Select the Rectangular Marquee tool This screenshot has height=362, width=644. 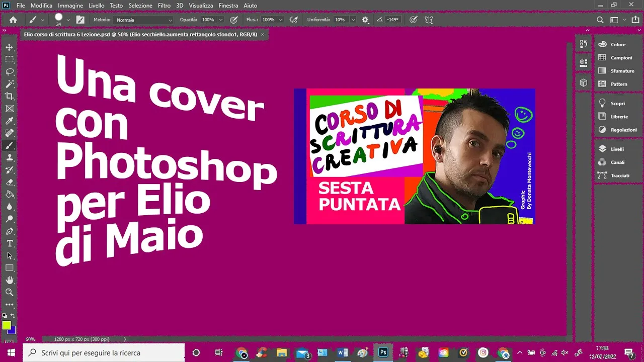coord(10,59)
